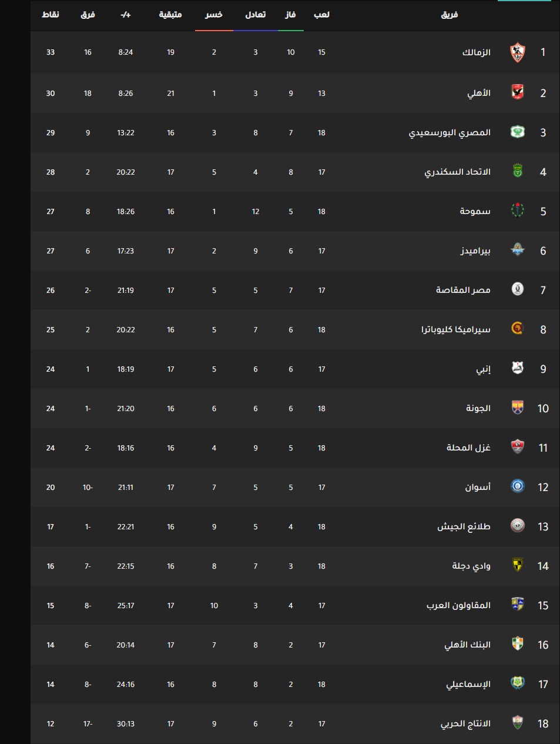Click the Al Ahly red crest icon
Image resolution: width=560 pixels, height=744 pixels.
(517, 92)
